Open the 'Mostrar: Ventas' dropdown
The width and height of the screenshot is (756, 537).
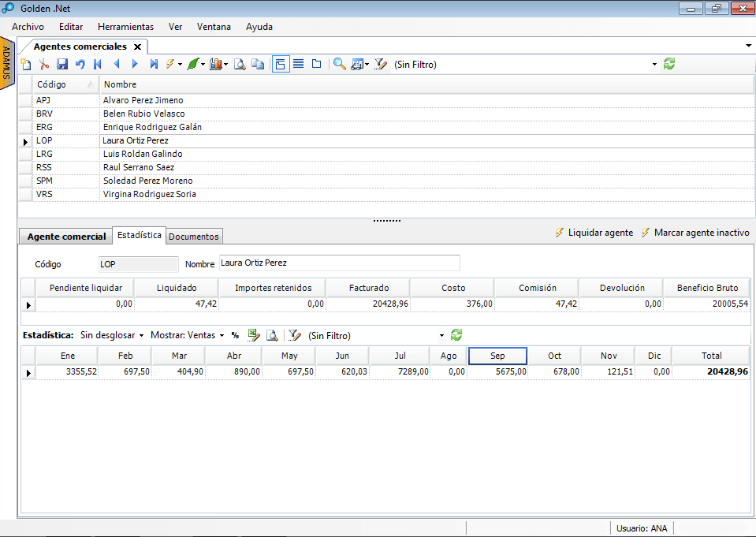pyautogui.click(x=187, y=335)
